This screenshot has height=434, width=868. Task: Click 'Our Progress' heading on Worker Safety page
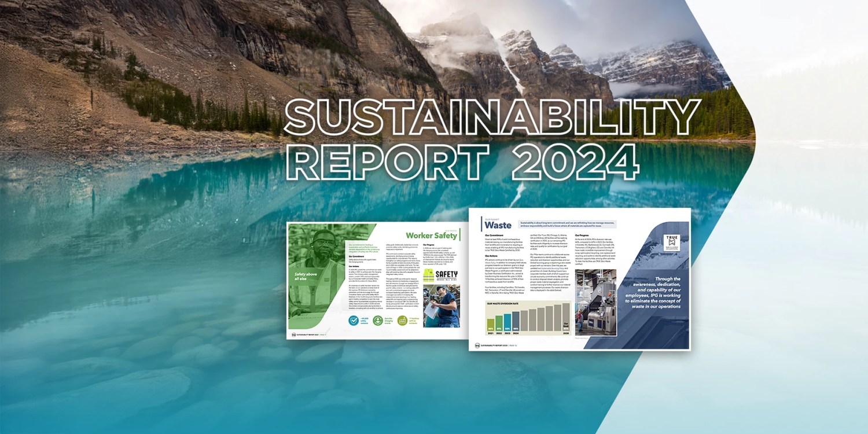click(x=429, y=245)
